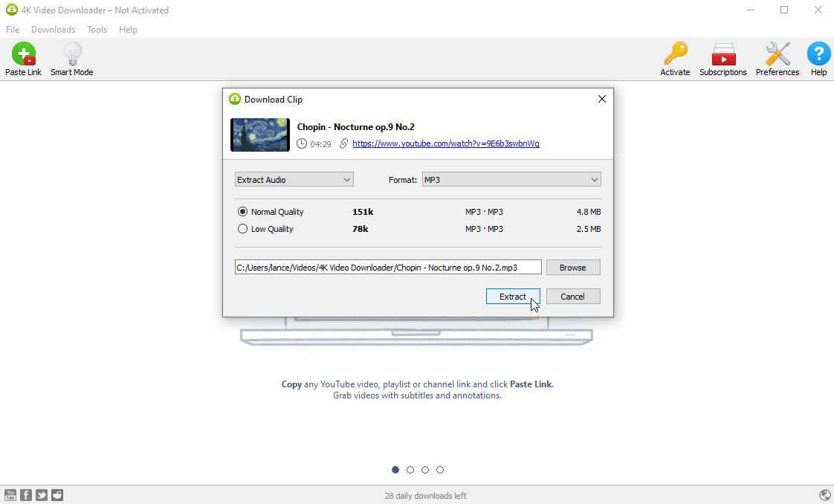834x504 pixels.
Task: Select fourth slide pagination dot
Action: [x=440, y=470]
